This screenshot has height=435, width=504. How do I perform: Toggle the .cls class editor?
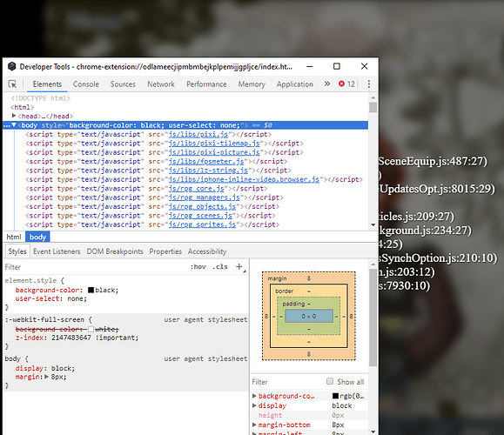pos(220,266)
